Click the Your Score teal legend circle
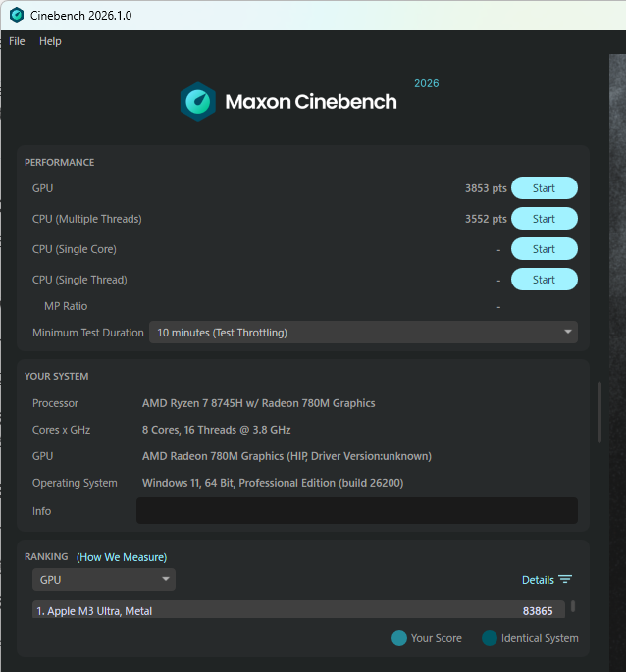This screenshot has height=672, width=626. [398, 638]
